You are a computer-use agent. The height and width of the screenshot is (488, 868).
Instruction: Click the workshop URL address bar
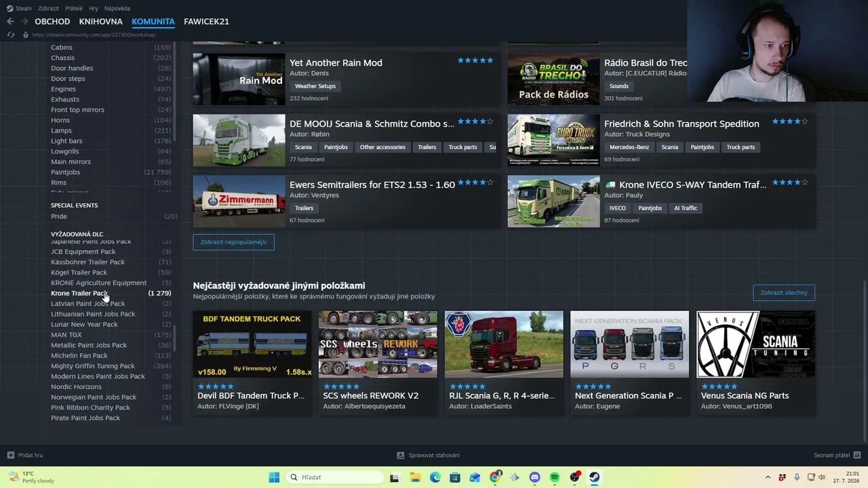[94, 35]
